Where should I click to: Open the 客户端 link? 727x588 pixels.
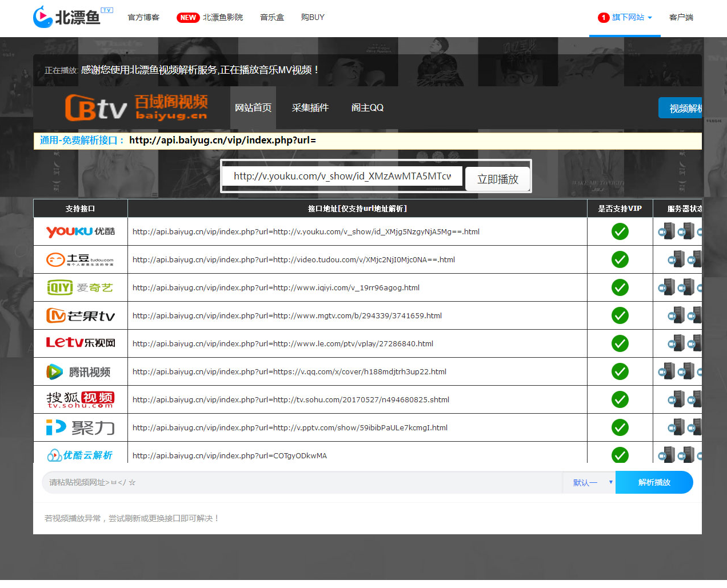pyautogui.click(x=681, y=17)
